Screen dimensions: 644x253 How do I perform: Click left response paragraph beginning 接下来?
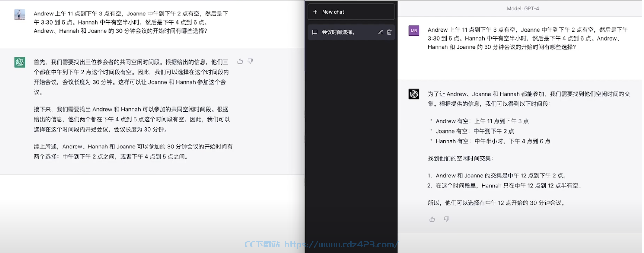132,119
